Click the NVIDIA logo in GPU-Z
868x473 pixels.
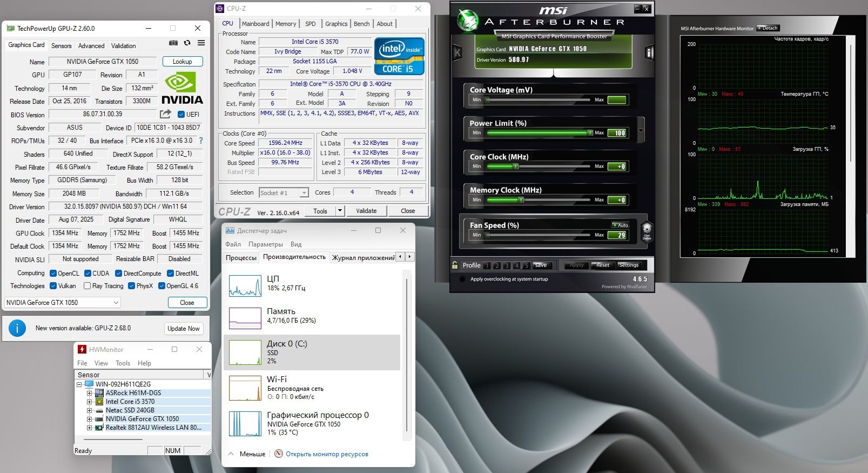coord(183,88)
